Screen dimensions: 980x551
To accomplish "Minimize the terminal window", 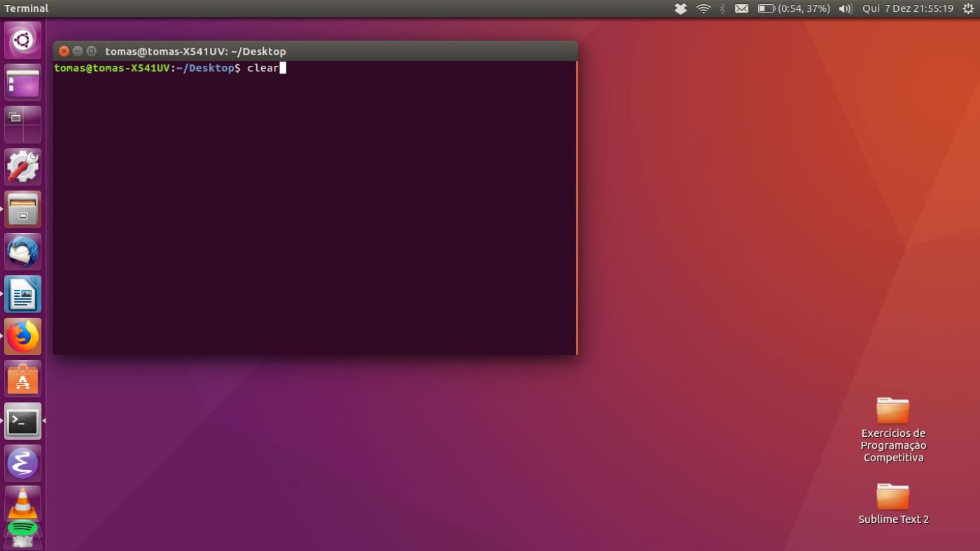I will point(78,51).
